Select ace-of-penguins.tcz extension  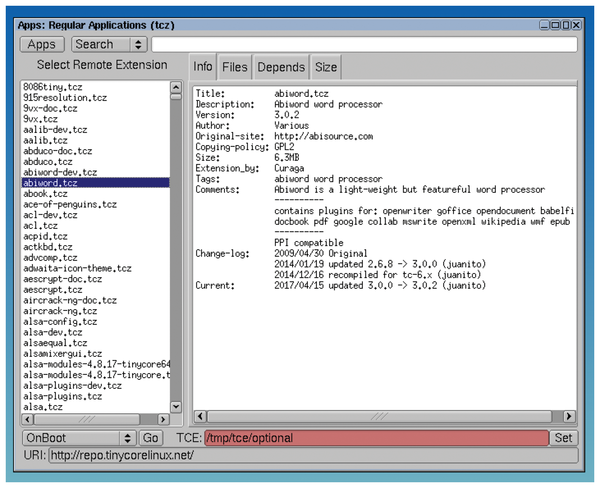point(95,204)
